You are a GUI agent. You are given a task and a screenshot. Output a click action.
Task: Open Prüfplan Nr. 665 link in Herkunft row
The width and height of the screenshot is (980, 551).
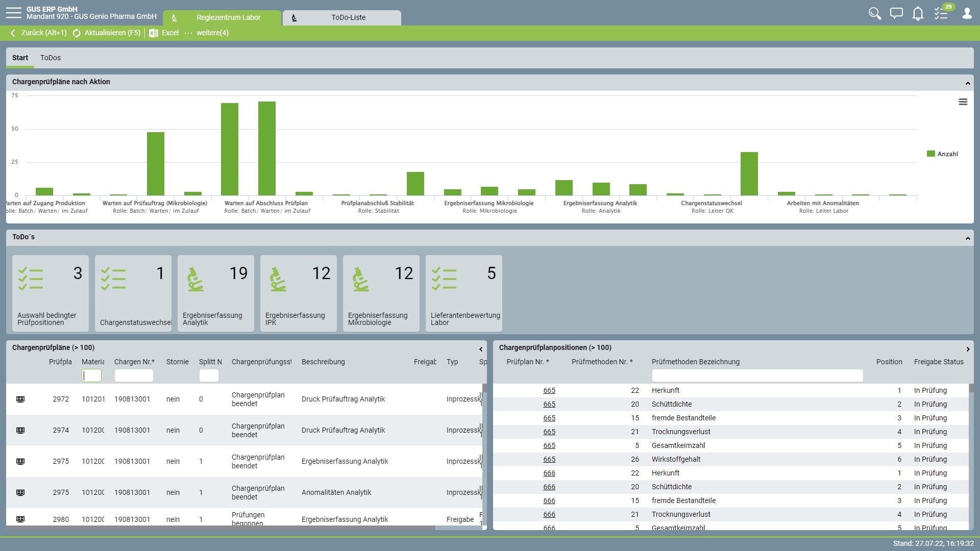[x=549, y=390]
